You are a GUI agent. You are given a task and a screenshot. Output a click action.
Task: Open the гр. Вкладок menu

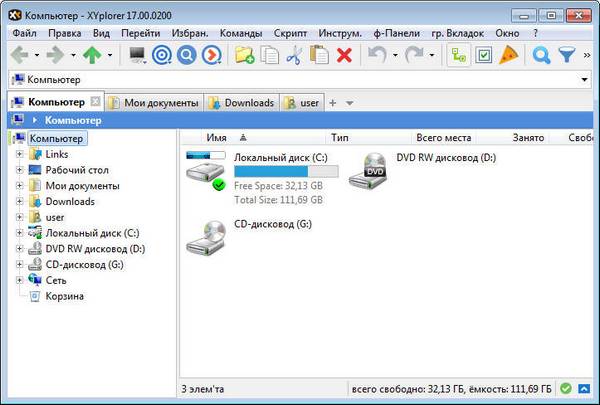click(x=458, y=33)
